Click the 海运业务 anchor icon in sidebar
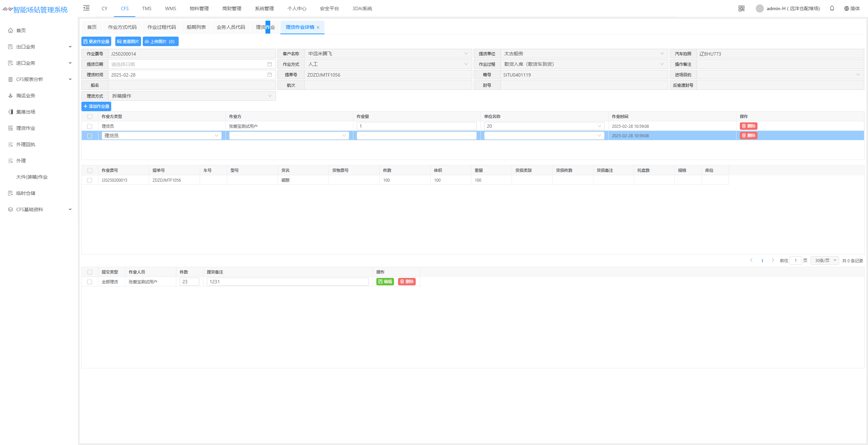This screenshot has height=445, width=868. 11,96
